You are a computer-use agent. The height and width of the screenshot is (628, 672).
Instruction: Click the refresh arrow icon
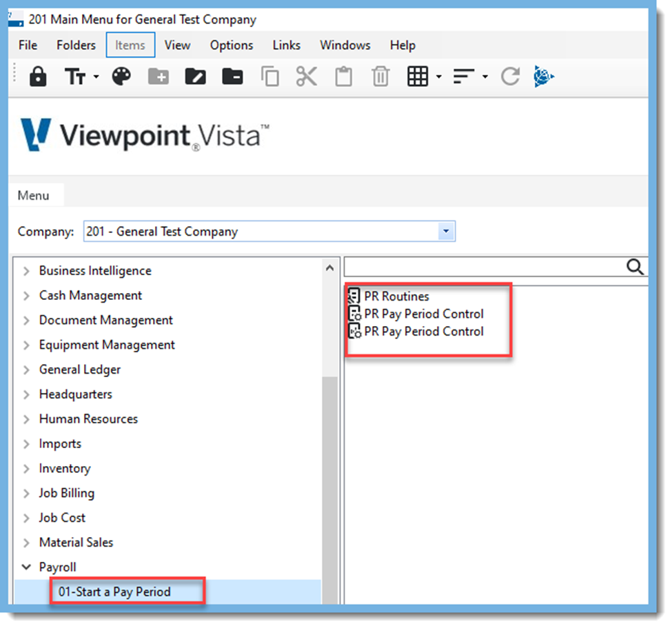point(510,77)
